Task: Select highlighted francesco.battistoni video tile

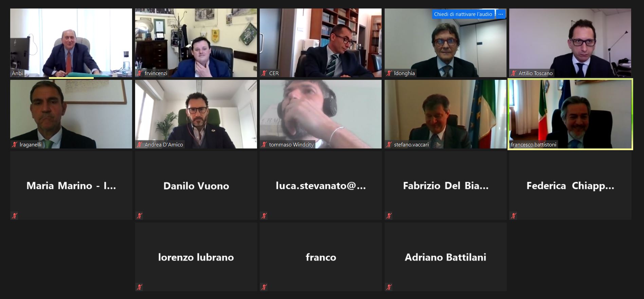Action: tap(570, 114)
